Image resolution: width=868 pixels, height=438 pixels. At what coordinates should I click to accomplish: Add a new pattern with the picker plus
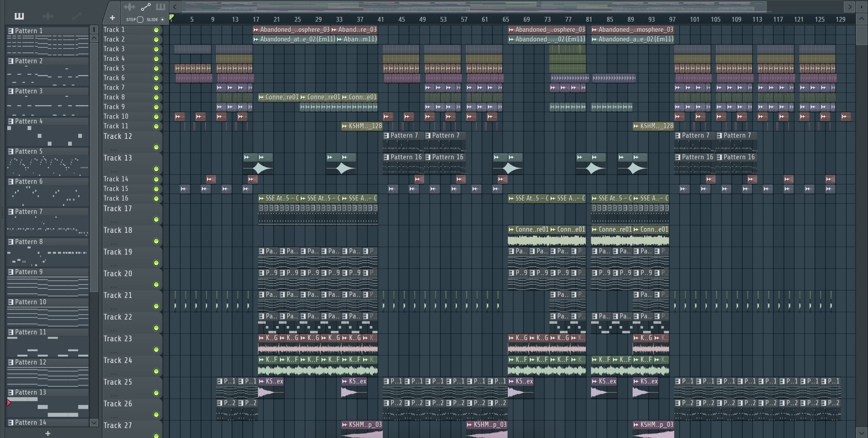coord(48,433)
